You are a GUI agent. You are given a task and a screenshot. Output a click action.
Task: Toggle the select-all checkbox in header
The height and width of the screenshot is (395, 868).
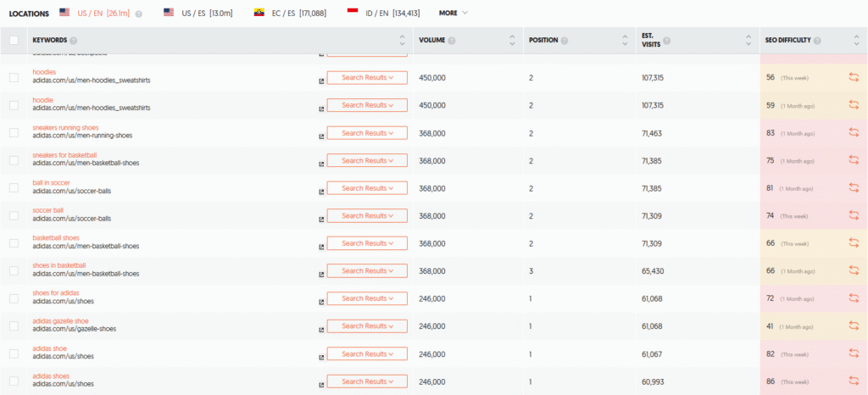click(14, 40)
